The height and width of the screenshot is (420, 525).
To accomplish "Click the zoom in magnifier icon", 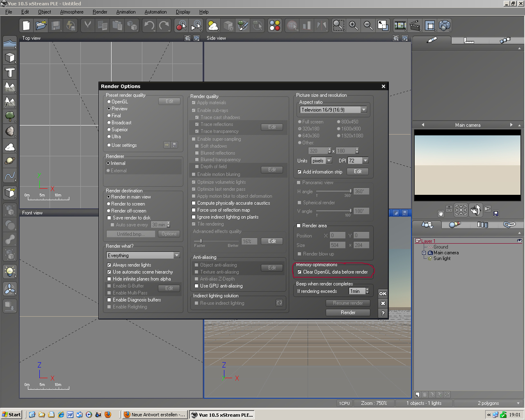I will click(x=353, y=26).
